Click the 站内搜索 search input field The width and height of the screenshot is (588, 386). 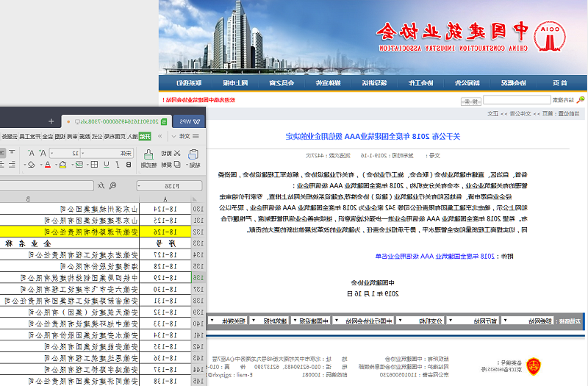coord(517,99)
